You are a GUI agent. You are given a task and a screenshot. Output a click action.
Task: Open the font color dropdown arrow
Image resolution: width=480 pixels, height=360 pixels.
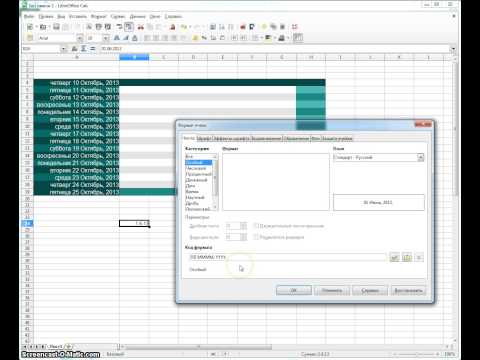click(x=288, y=38)
